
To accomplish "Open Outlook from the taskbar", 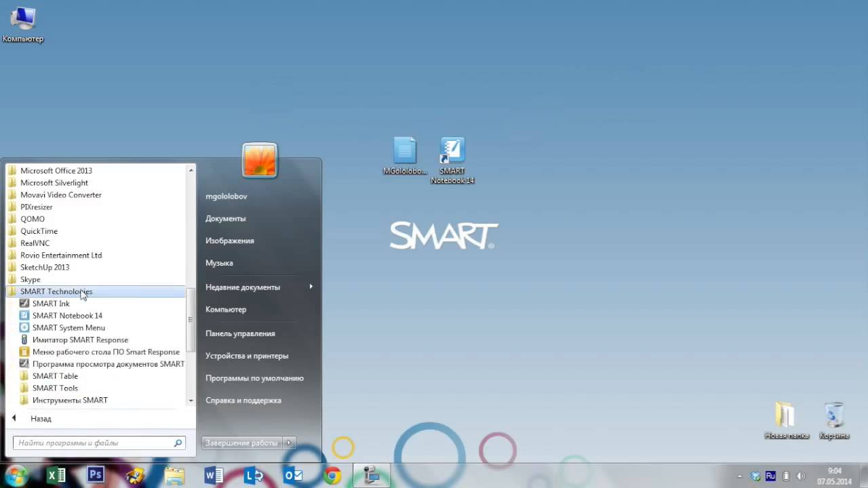I will pyautogui.click(x=293, y=475).
